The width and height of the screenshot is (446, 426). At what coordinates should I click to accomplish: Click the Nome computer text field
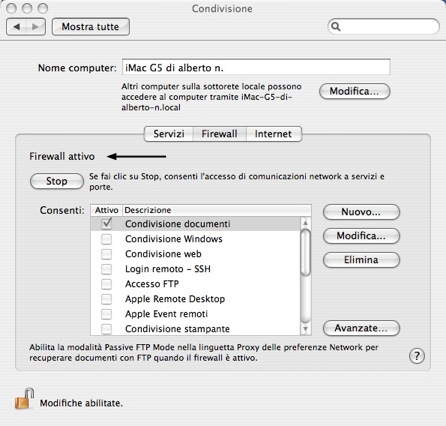[256, 68]
